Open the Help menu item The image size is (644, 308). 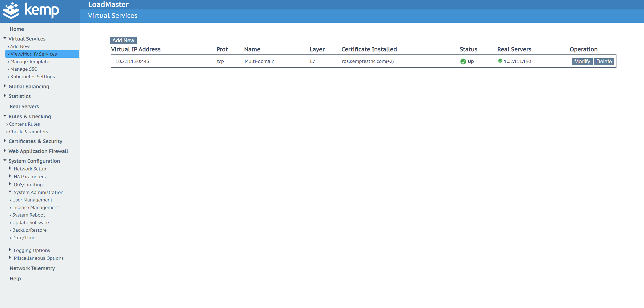click(x=15, y=279)
